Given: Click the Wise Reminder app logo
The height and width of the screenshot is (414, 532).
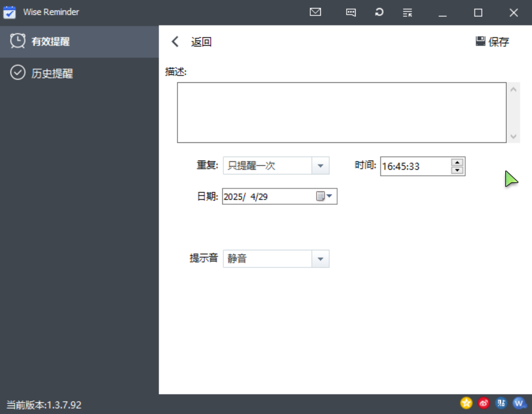Looking at the screenshot, I should (x=9, y=12).
